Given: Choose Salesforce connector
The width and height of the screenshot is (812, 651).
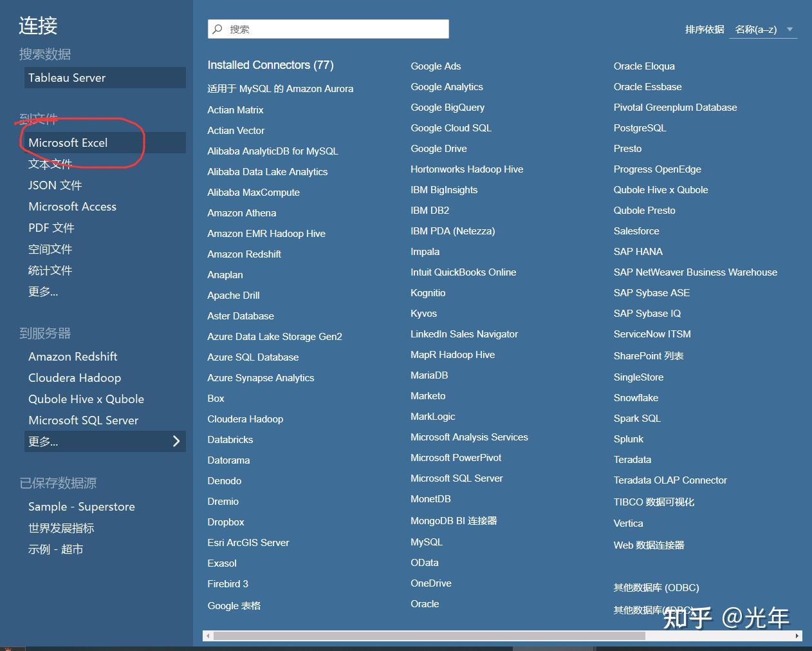Looking at the screenshot, I should coord(636,231).
